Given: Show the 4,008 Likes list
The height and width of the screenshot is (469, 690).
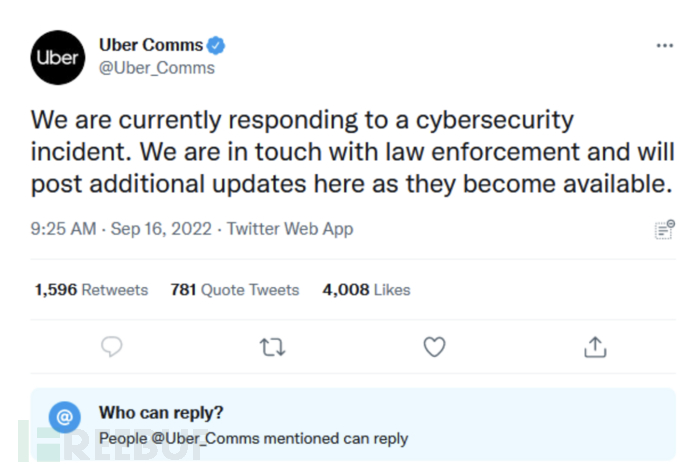Looking at the screenshot, I should pyautogui.click(x=366, y=290).
